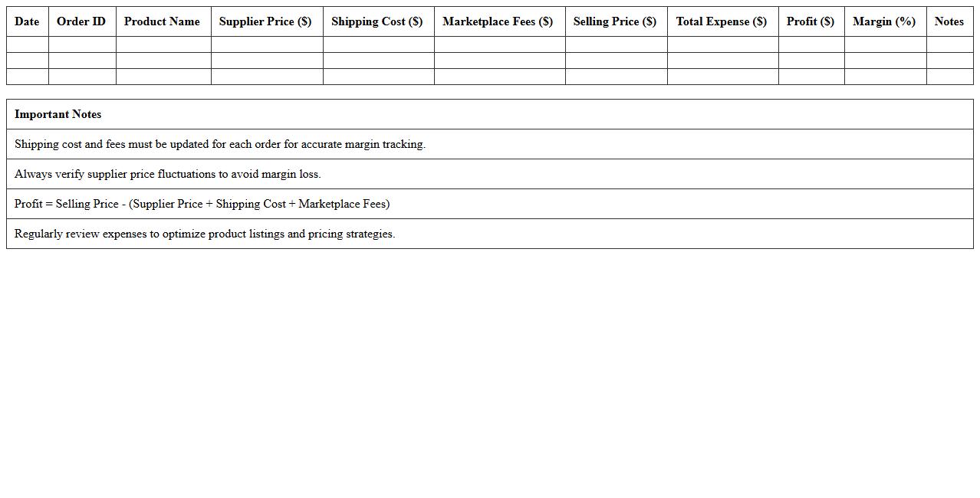The width and height of the screenshot is (980, 498).
Task: Select the Supplier Price ($) column header
Action: [x=265, y=21]
